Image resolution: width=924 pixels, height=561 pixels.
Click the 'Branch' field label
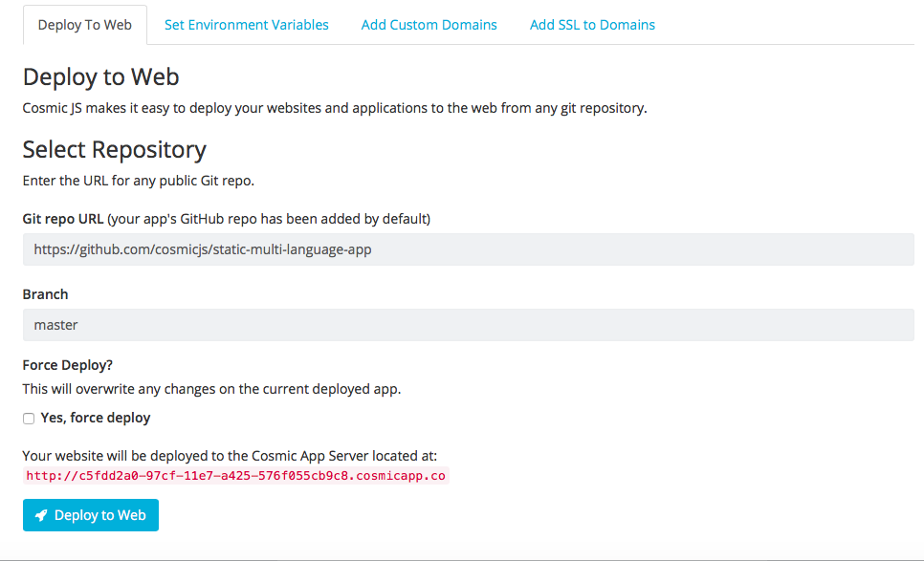tap(45, 294)
